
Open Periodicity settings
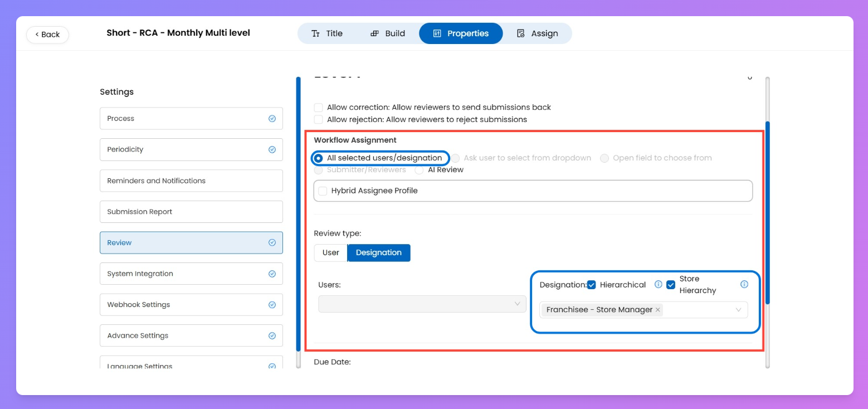click(191, 150)
